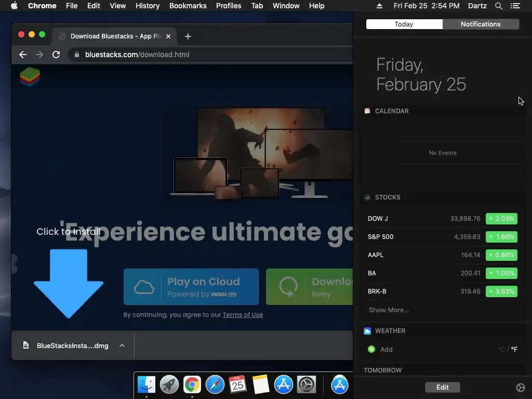Click the menu bar date and time
Viewport: 532px width, 399px height.
427,6
